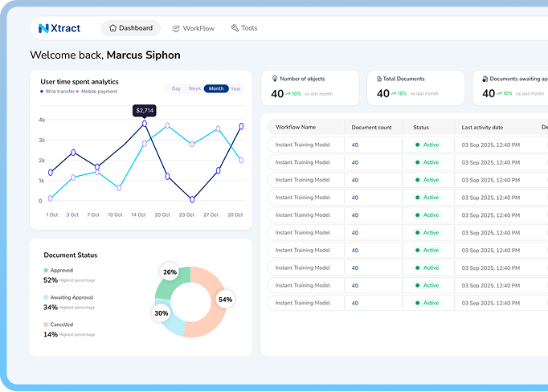Click the first row's document count 40
The height and width of the screenshot is (392, 548).
click(x=355, y=145)
